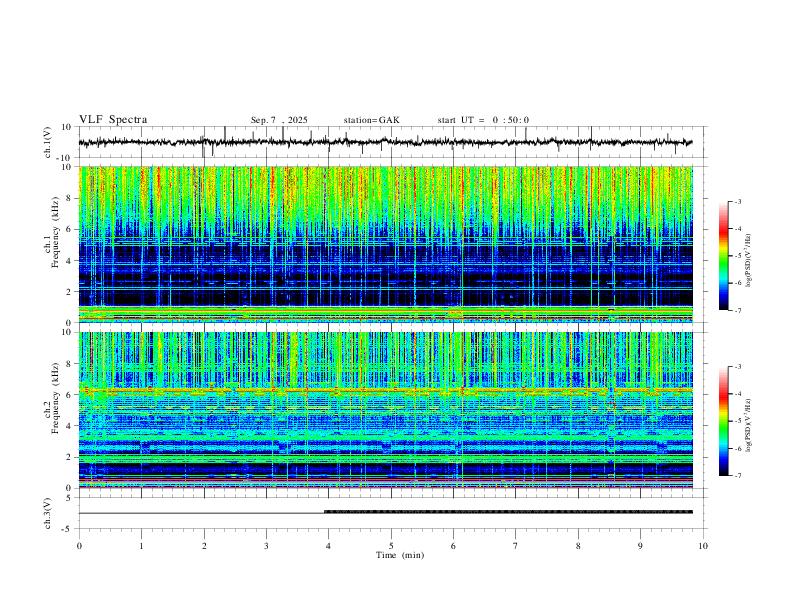Click inside the ch.2 spectrogram panel

[385, 410]
